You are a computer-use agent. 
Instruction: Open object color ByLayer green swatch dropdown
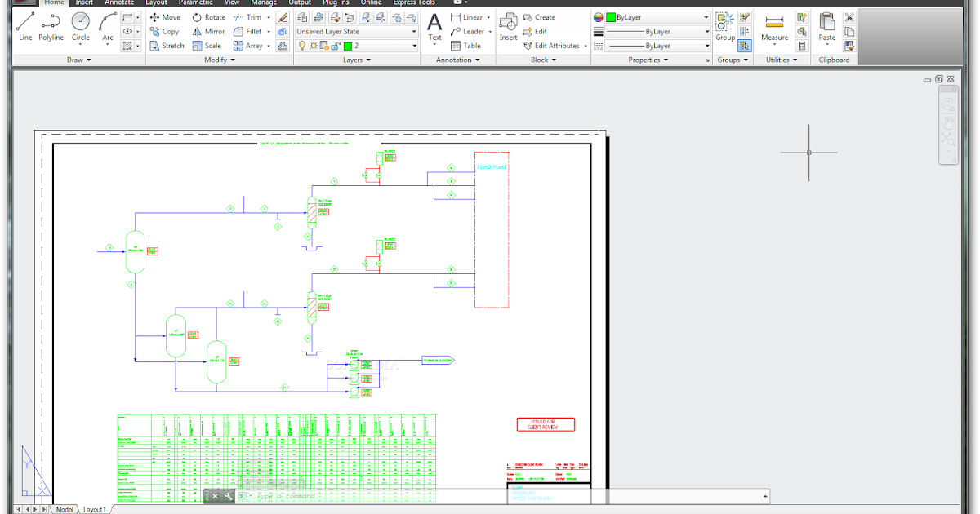coord(659,17)
